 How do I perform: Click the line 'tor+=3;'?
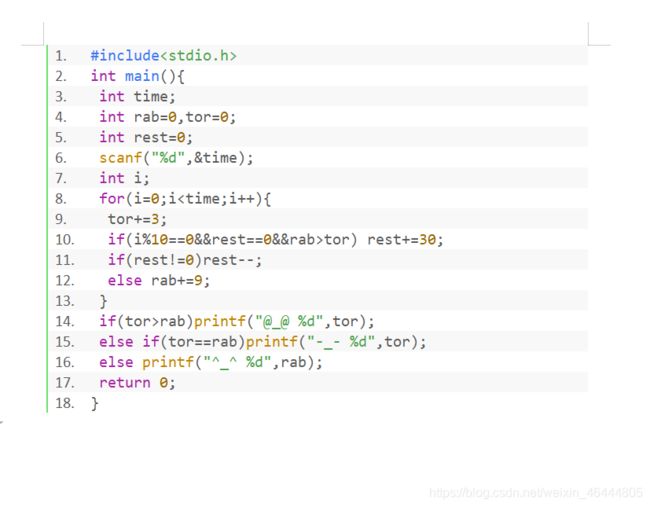click(137, 219)
